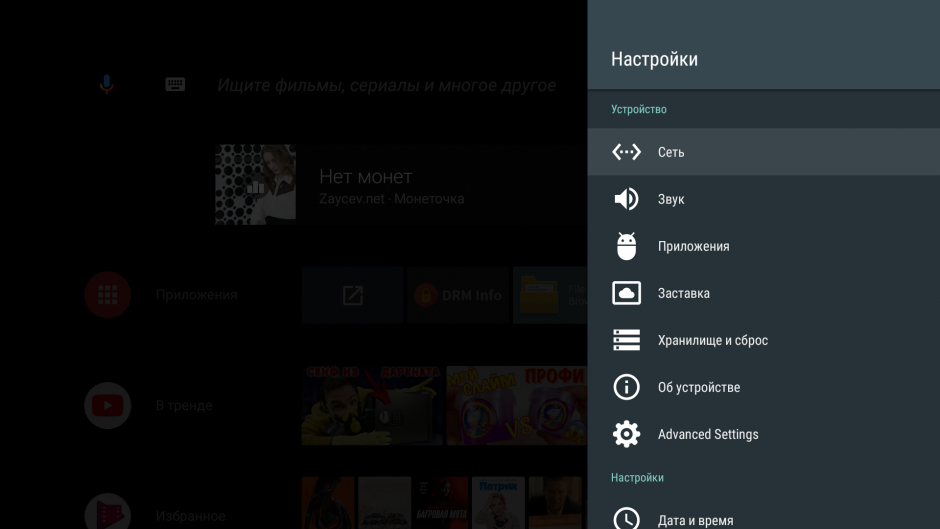Open the Патрик movie poster
The image size is (940, 529).
tap(498, 503)
